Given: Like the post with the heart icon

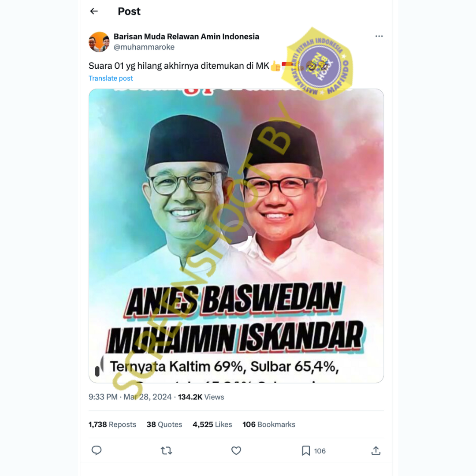Looking at the screenshot, I should pyautogui.click(x=236, y=450).
